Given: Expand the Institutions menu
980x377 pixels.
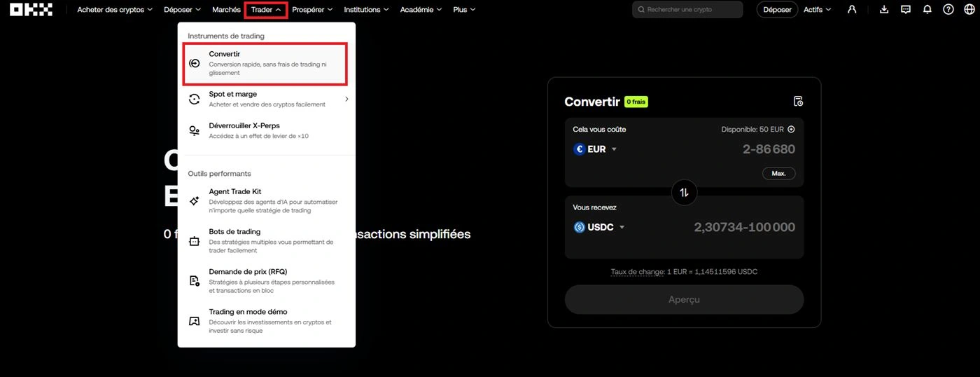Looking at the screenshot, I should pos(366,10).
